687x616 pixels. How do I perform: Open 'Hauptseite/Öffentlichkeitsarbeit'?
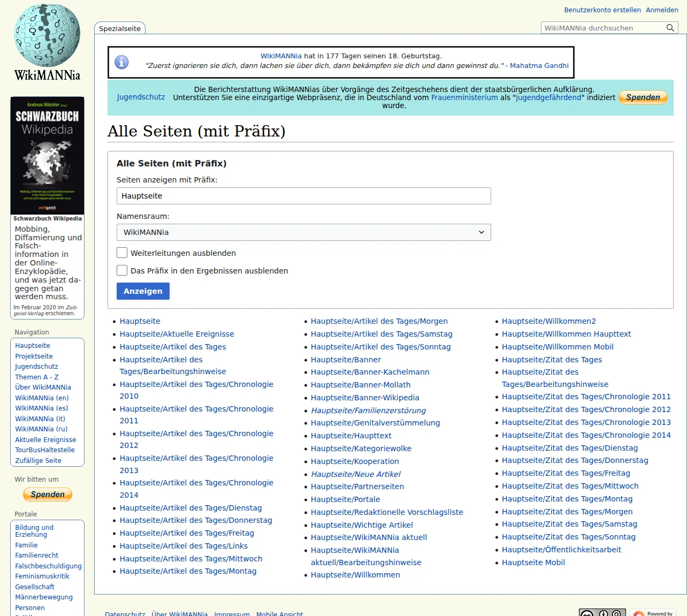(562, 550)
